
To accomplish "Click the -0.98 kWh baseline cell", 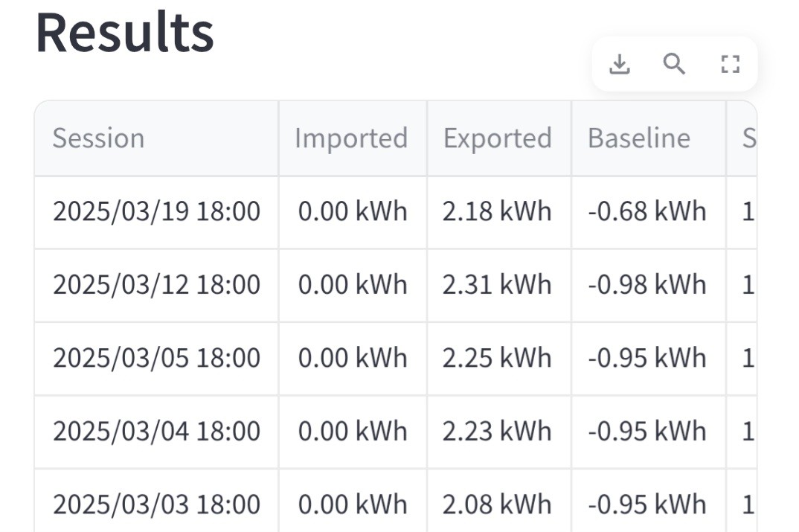I will pyautogui.click(x=648, y=286).
